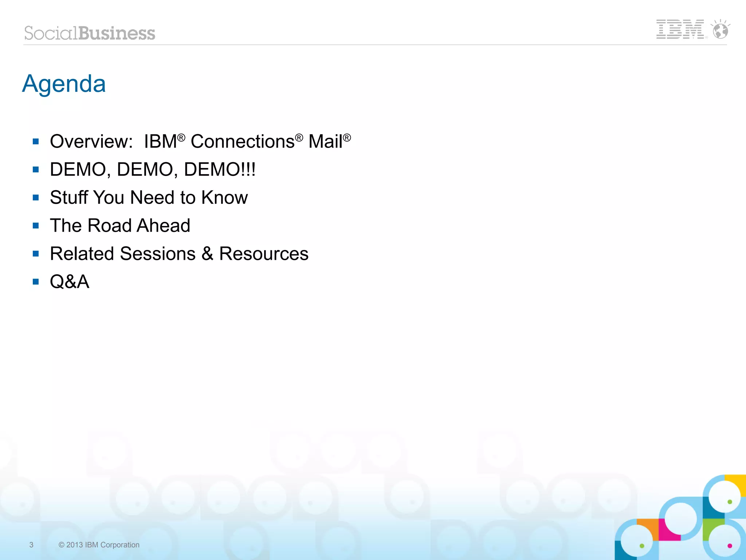
Task: Click the SocialBusiness header logo
Action: tap(90, 33)
